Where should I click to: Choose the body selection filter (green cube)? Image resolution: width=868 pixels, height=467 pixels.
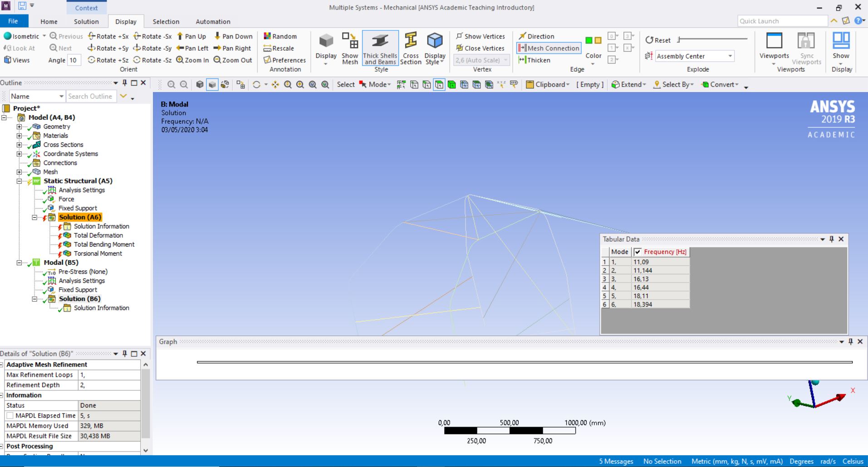pos(451,84)
